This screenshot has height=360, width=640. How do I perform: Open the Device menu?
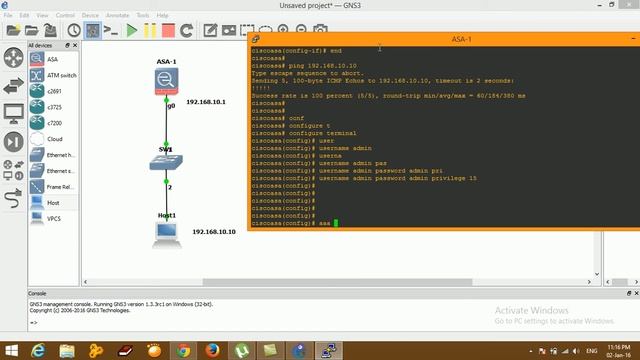pos(90,15)
